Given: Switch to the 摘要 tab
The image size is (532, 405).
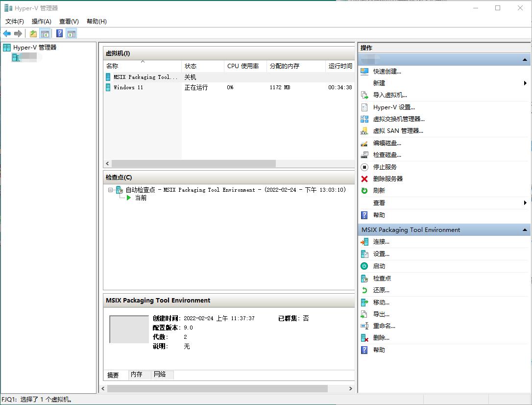Looking at the screenshot, I should tap(113, 375).
